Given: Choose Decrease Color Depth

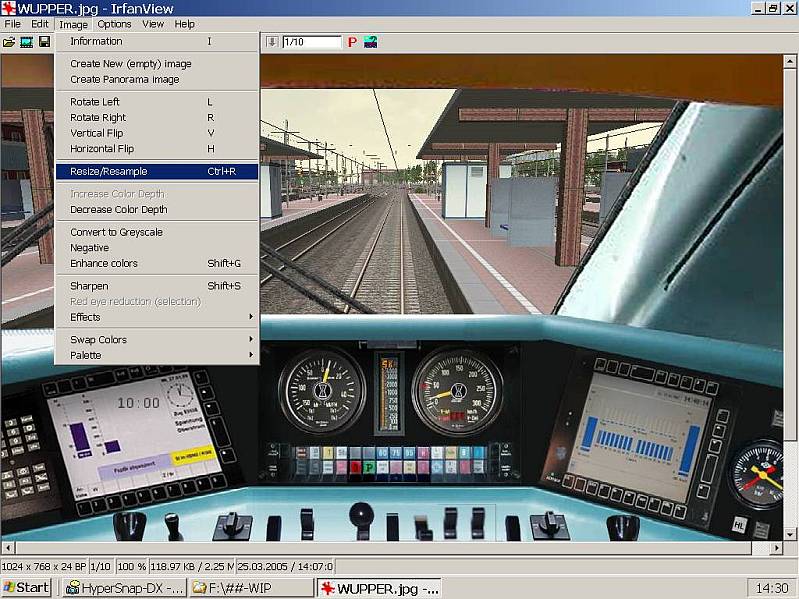Looking at the screenshot, I should click(x=157, y=209).
